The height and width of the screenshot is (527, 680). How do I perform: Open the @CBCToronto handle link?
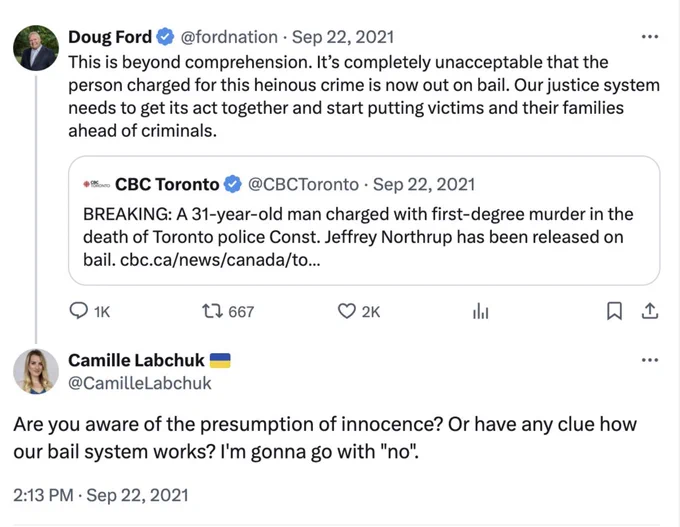pyautogui.click(x=303, y=185)
